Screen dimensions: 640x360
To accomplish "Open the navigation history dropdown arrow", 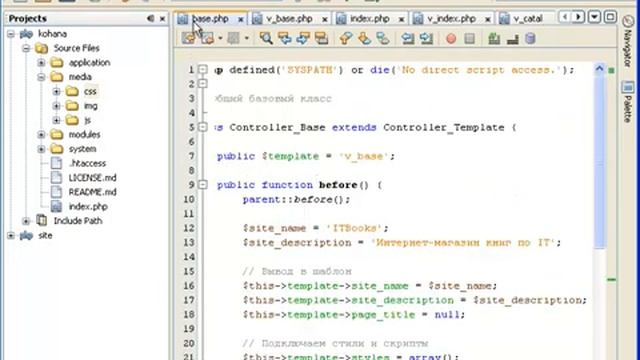I will pos(220,38).
